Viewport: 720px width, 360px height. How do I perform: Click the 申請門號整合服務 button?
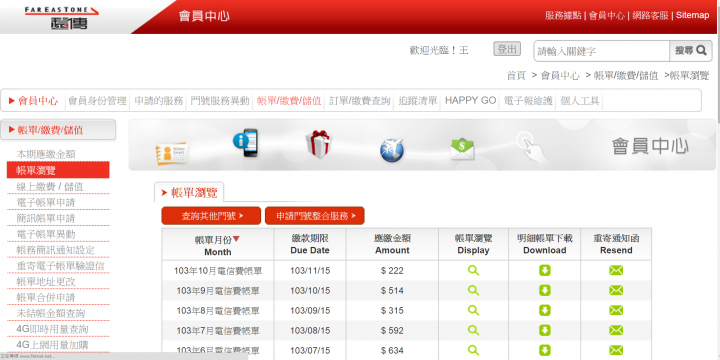click(315, 216)
